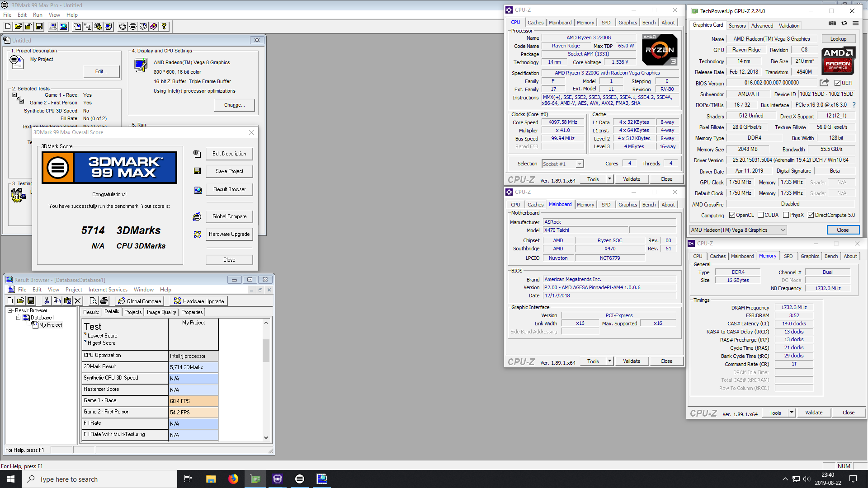868x488 pixels.
Task: Click Global Compare in the score dialog
Action: (229, 216)
